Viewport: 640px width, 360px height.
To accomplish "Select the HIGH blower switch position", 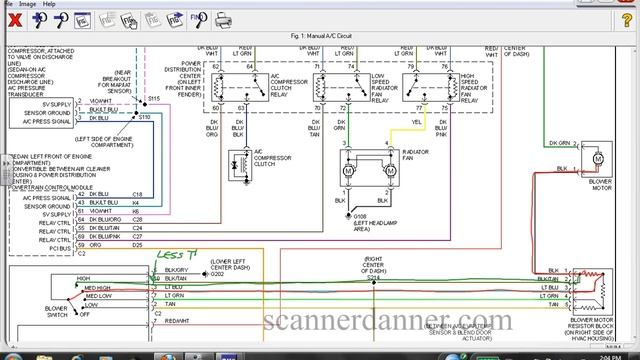I will click(x=83, y=278).
